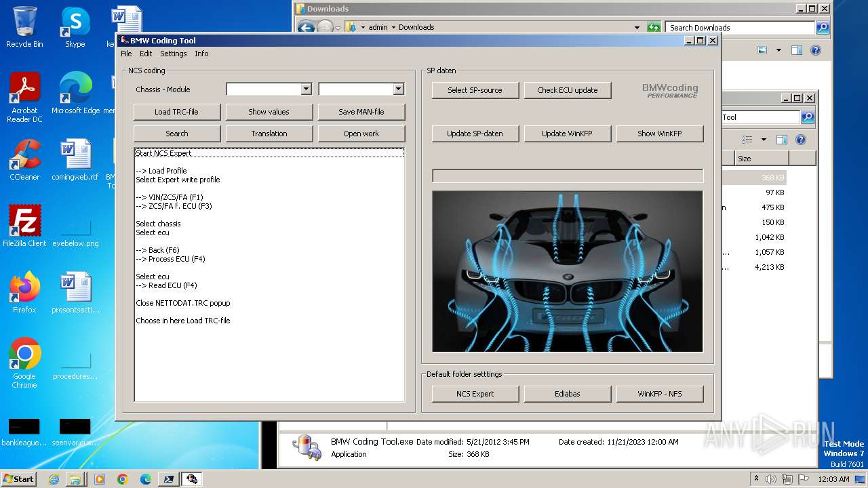Open Edge from the taskbar
The height and width of the screenshot is (488, 868).
click(145, 479)
